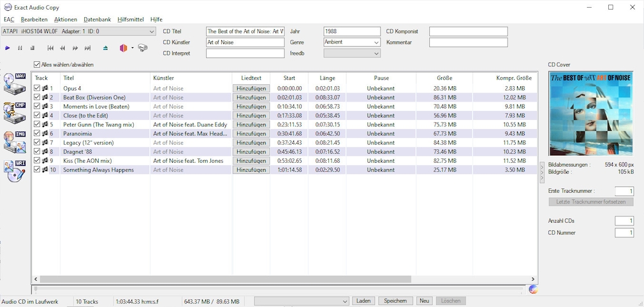Eject the CD with the eject icon

(x=106, y=48)
